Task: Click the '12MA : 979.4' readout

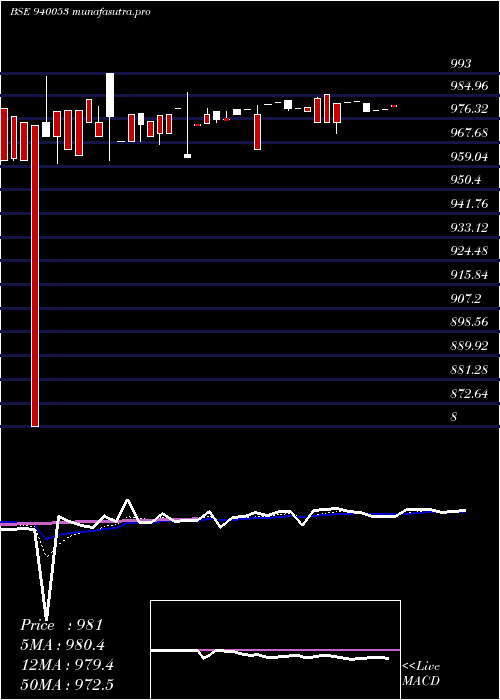Action: tap(67, 665)
